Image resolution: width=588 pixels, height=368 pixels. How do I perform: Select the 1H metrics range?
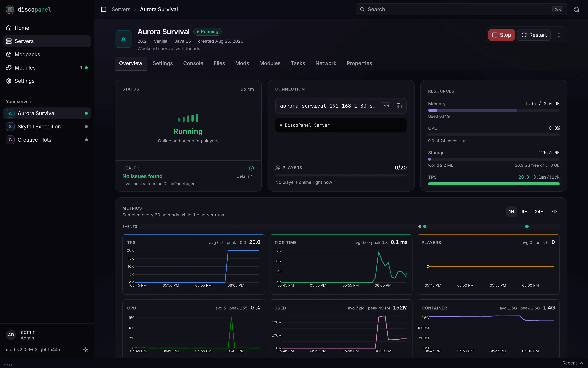511,211
